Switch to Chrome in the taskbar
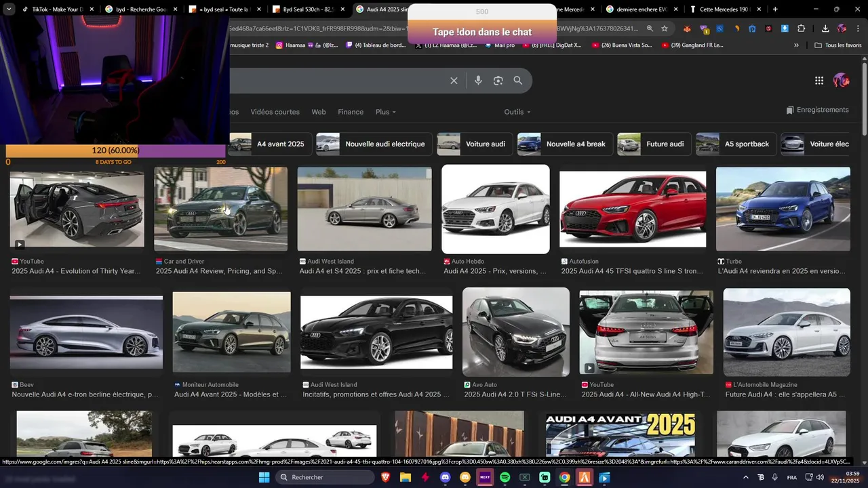868x488 pixels. coord(564,477)
